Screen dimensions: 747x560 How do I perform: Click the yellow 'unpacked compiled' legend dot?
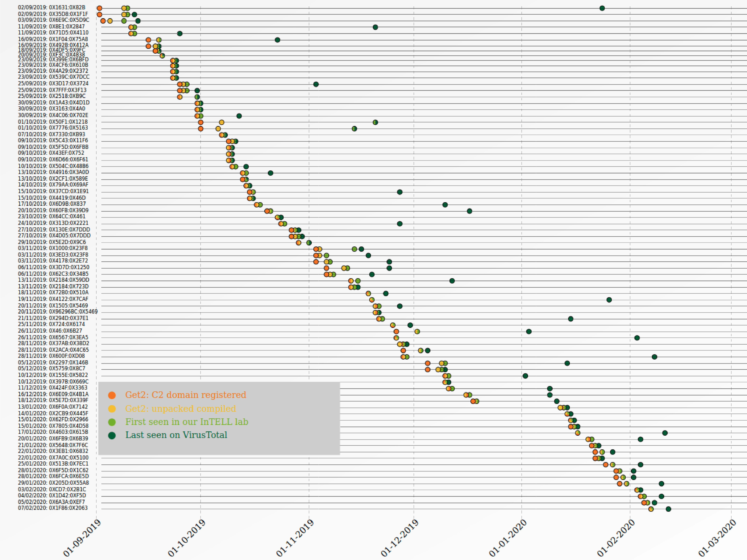[112, 409]
